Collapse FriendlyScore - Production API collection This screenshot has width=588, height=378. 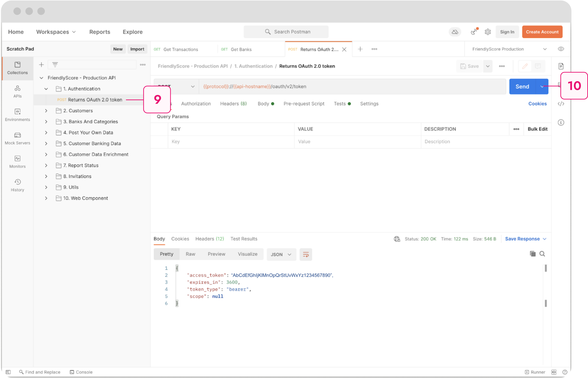(x=42, y=78)
